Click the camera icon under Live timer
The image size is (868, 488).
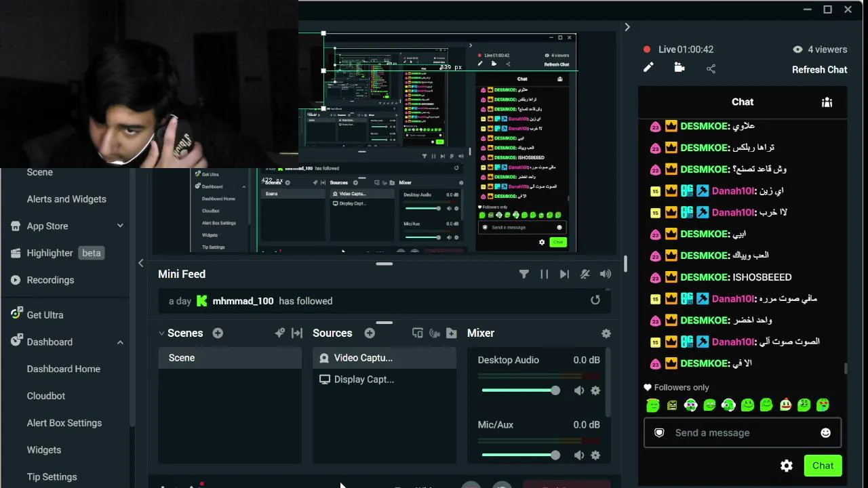[679, 67]
